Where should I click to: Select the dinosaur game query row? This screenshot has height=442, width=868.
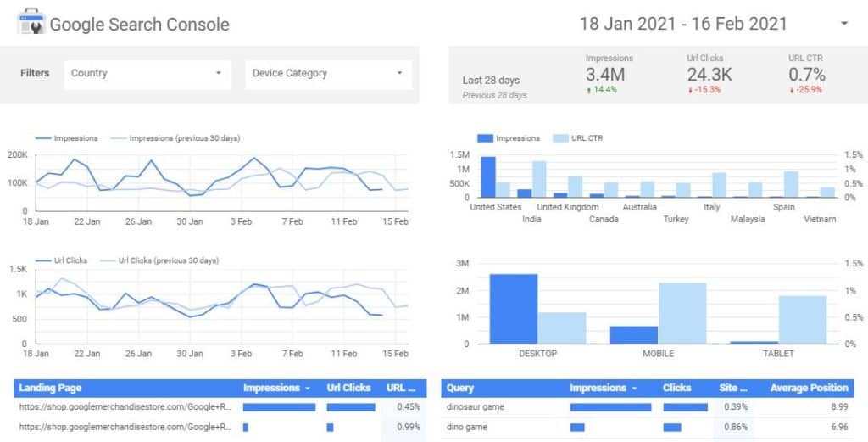(x=647, y=407)
